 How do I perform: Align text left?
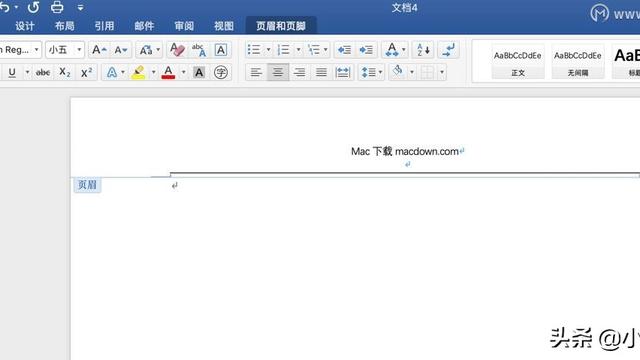coord(256,73)
